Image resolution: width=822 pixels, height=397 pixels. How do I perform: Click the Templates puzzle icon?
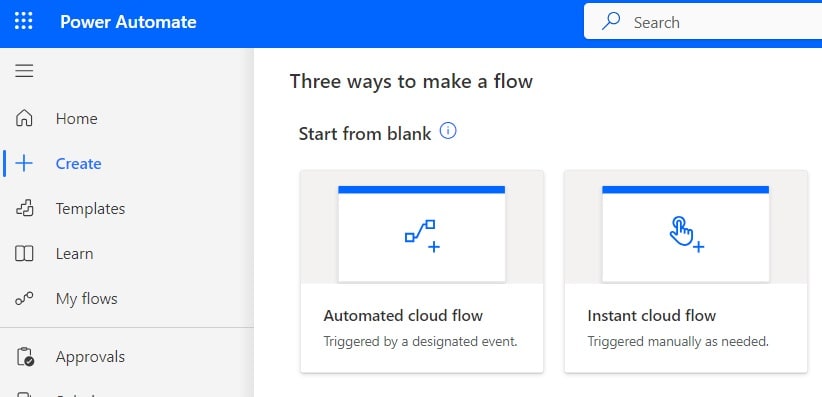[x=24, y=209]
